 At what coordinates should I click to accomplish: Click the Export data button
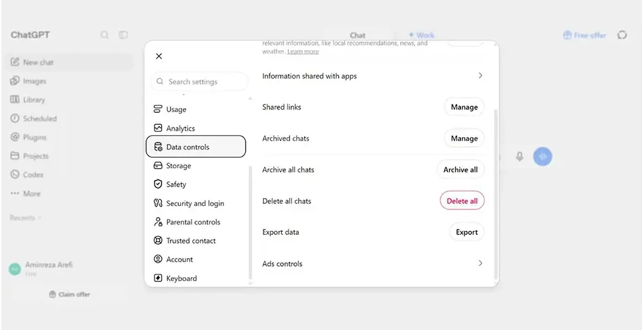coord(466,232)
